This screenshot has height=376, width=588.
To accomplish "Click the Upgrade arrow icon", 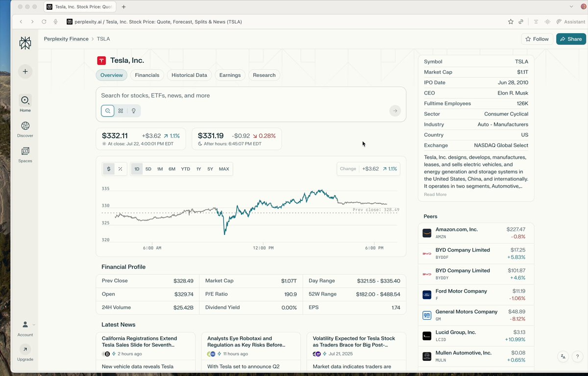I will pos(25,350).
